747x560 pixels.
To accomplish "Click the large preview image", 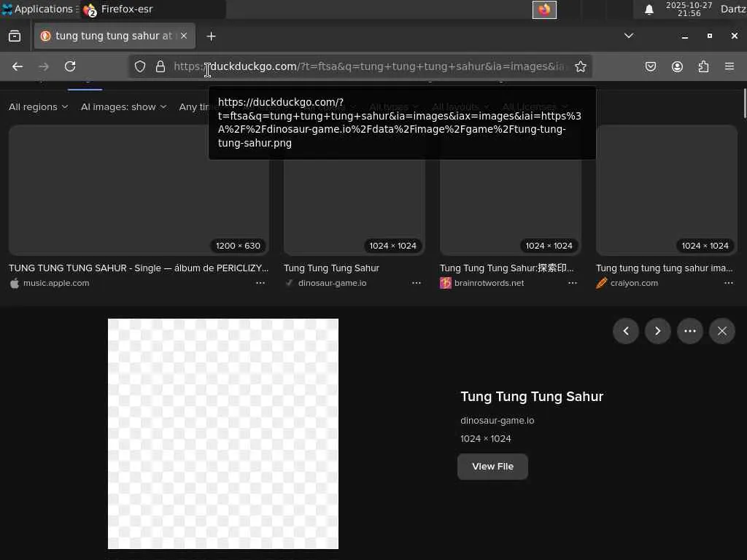I will tap(223, 434).
